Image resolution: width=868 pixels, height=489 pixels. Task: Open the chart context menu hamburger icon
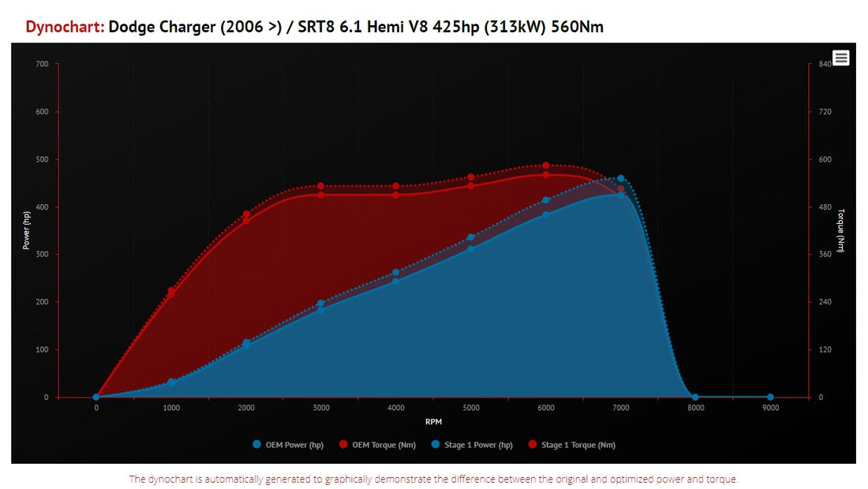click(840, 58)
